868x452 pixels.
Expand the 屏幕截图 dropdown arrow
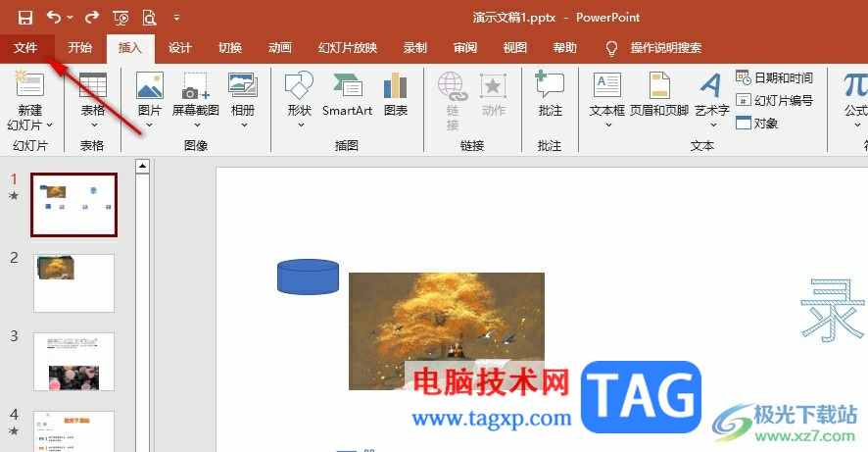(197, 126)
